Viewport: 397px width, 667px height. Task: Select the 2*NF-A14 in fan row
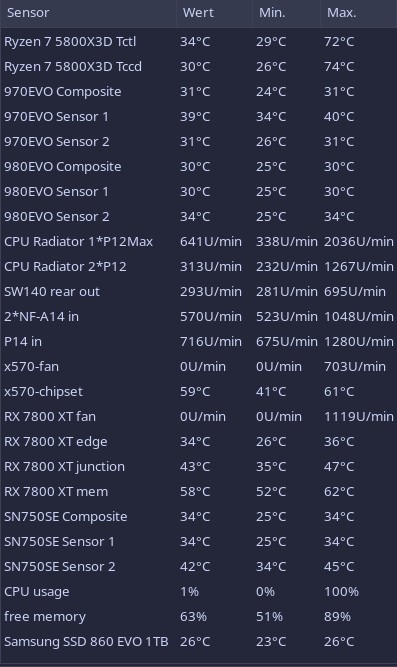click(x=198, y=317)
